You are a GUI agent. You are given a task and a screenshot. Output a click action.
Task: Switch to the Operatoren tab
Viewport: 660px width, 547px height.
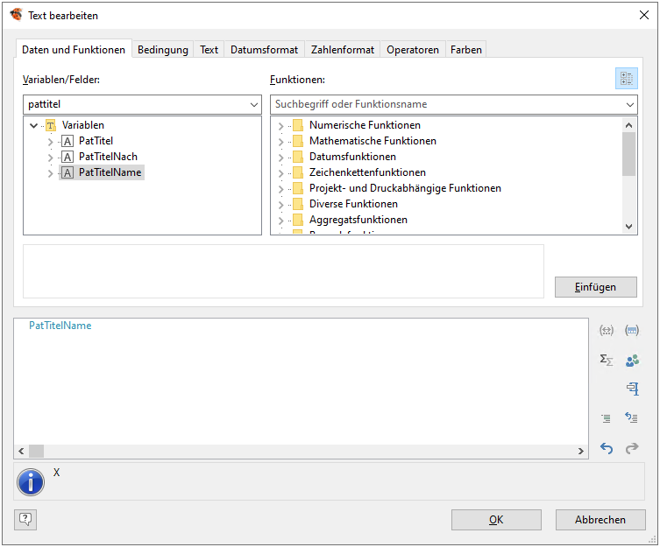(x=412, y=50)
